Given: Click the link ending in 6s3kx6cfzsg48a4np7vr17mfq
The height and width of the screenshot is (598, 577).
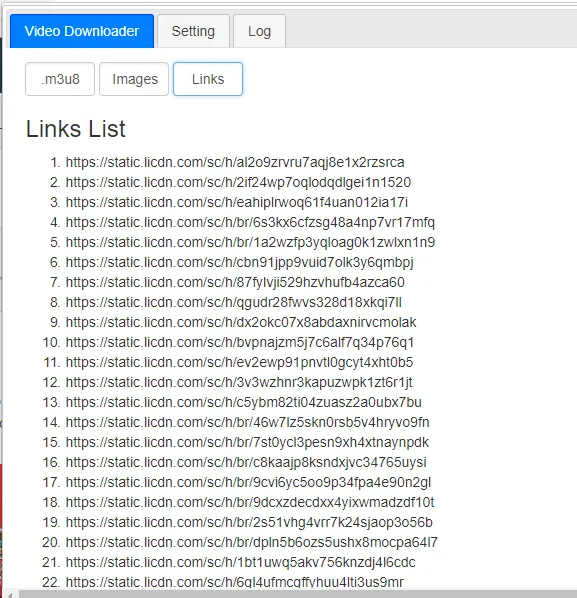Looking at the screenshot, I should 250,222.
